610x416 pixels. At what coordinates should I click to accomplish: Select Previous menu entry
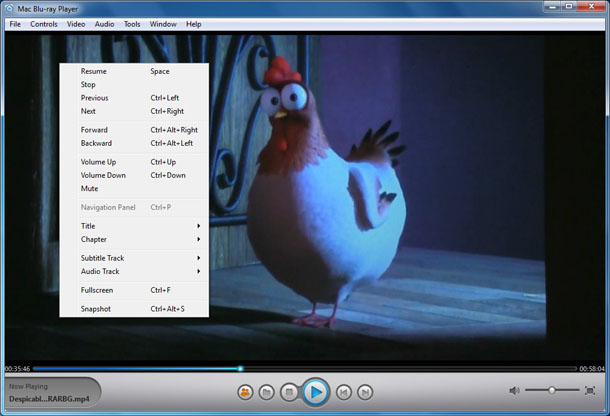134,98
